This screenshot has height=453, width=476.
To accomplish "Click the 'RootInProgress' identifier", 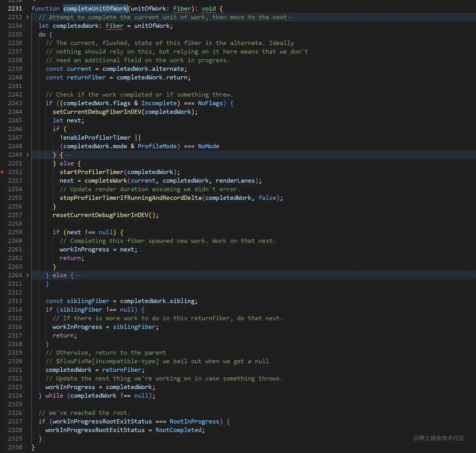I will coord(195,422).
